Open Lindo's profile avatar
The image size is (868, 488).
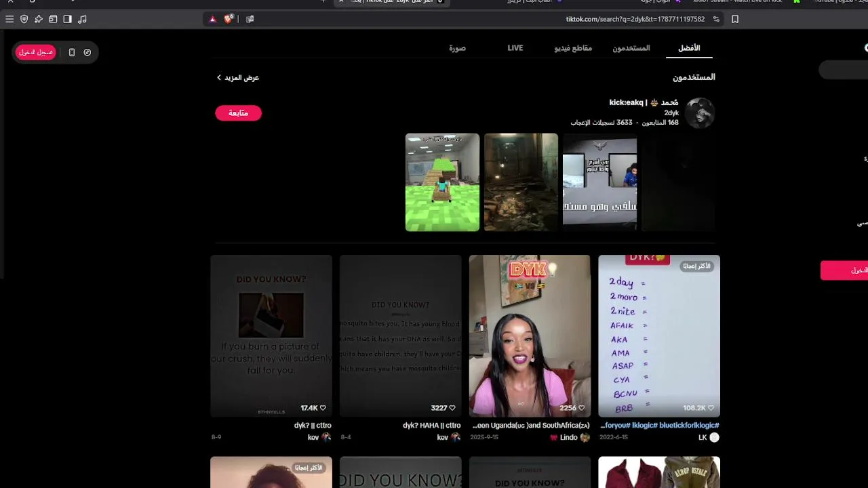[x=585, y=437]
